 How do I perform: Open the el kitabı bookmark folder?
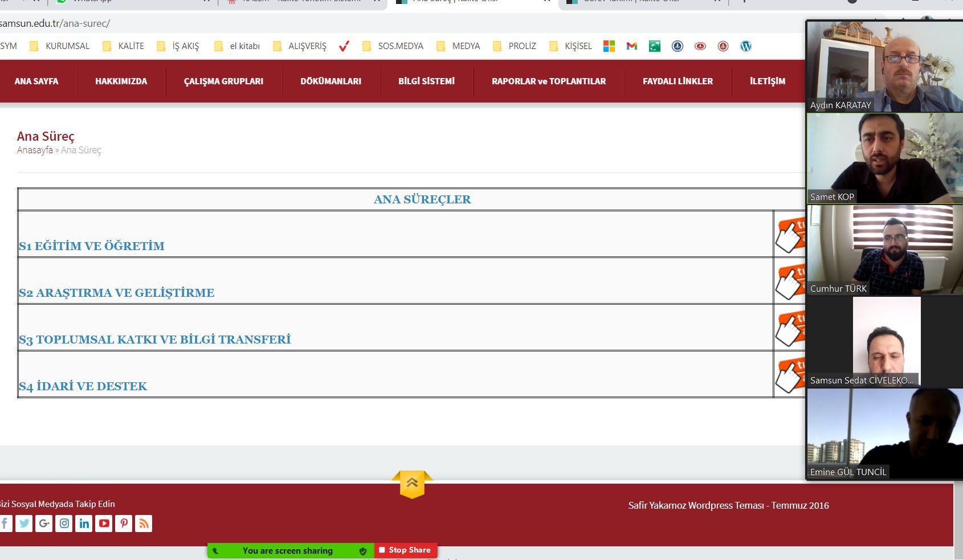click(237, 46)
